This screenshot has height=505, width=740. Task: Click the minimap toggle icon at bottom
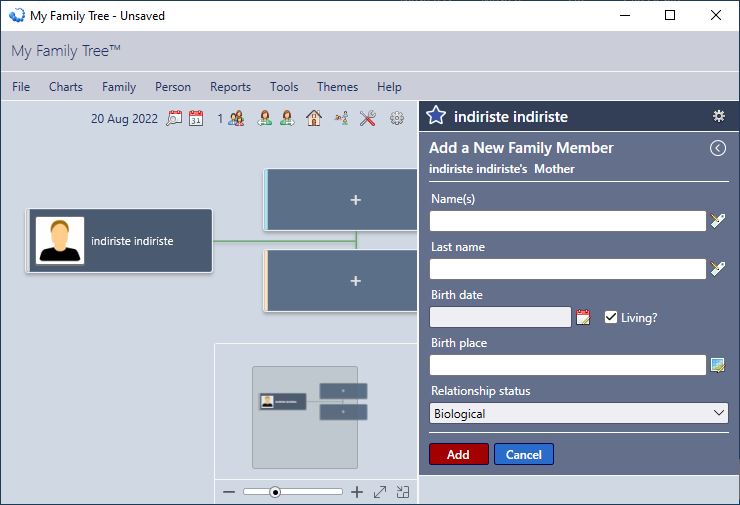(403, 492)
